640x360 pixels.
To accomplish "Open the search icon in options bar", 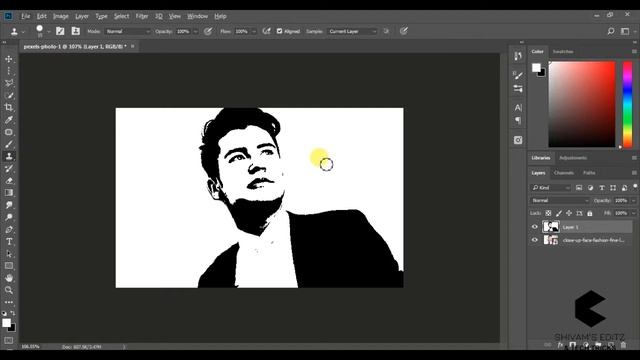I will 611,31.
